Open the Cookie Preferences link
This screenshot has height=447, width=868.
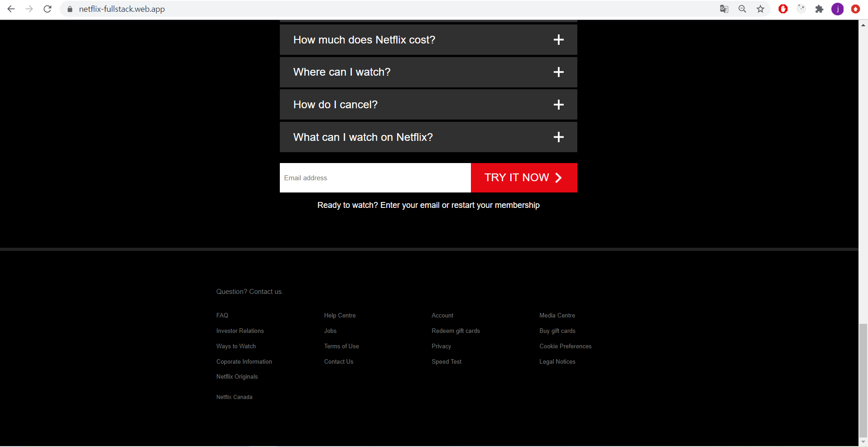click(565, 346)
